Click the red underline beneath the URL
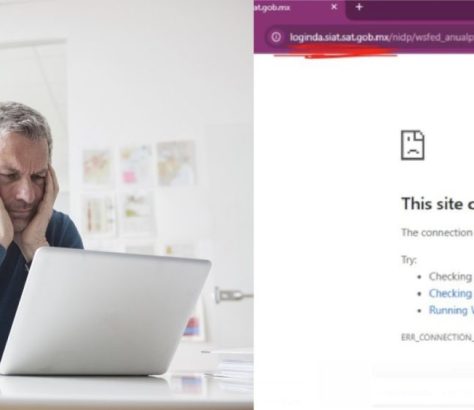The height and width of the screenshot is (410, 474). (x=337, y=52)
